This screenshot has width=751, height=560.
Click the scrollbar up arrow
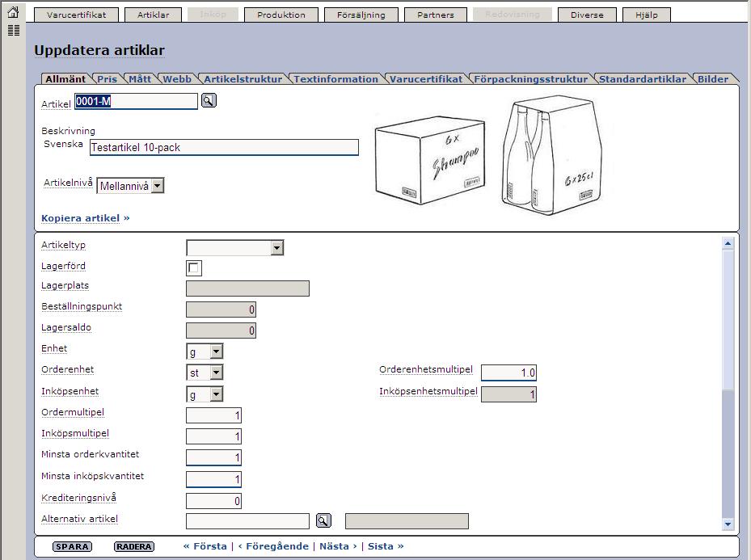point(728,243)
